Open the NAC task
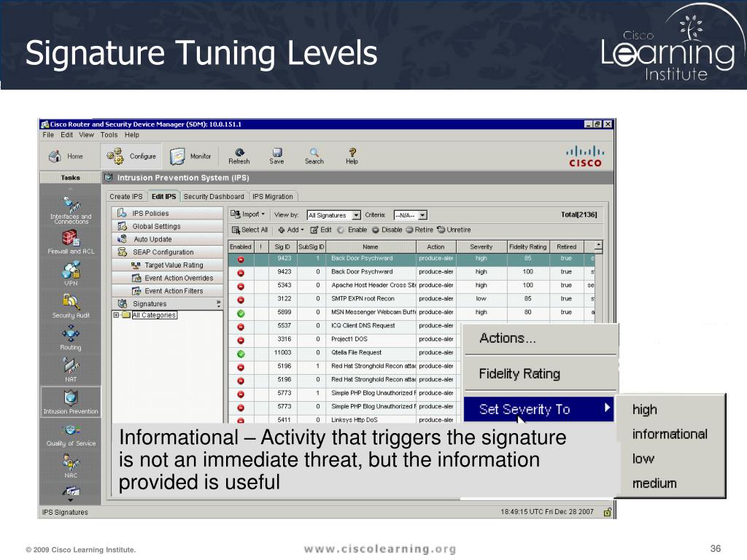This screenshot has height=560, width=747. click(x=71, y=466)
